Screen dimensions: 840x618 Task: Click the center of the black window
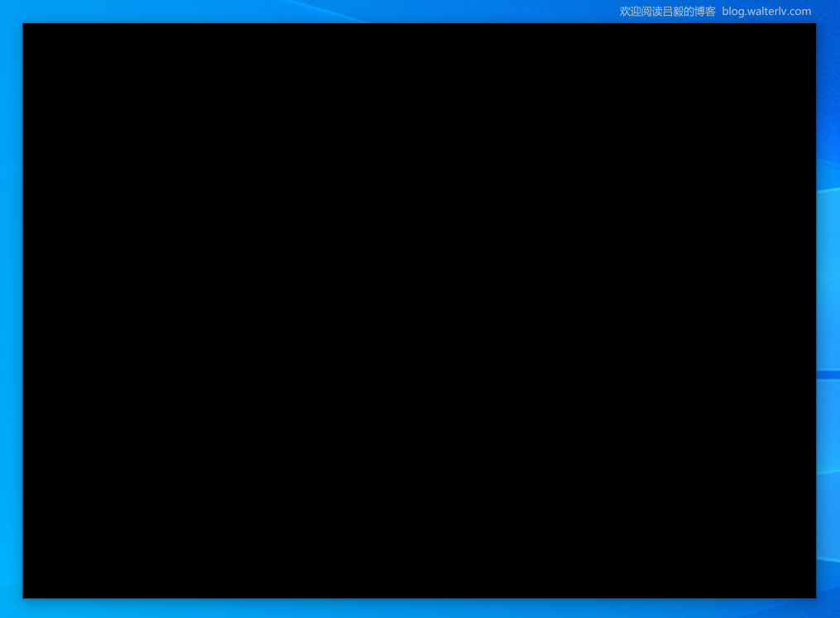[420, 310]
